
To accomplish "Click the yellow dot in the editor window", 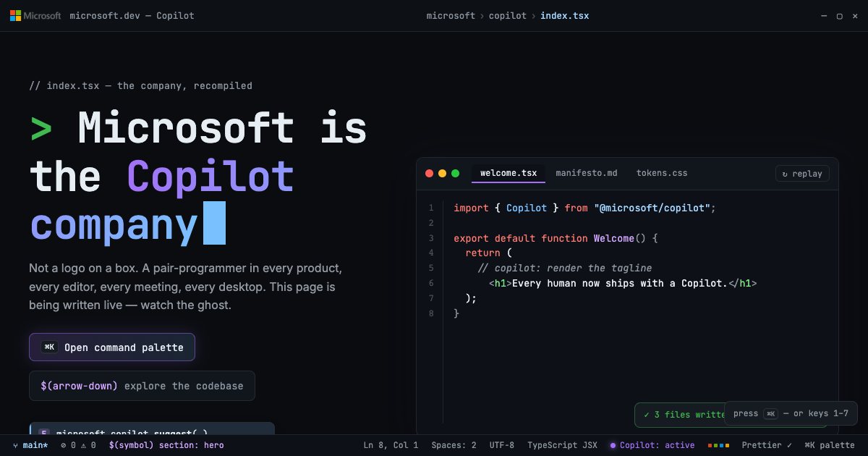I will tap(442, 174).
